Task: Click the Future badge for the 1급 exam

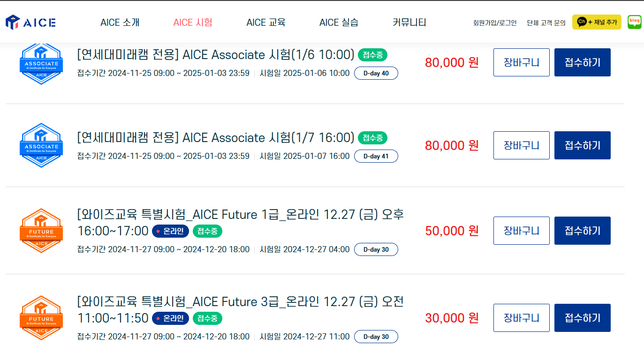Action: pyautogui.click(x=41, y=230)
